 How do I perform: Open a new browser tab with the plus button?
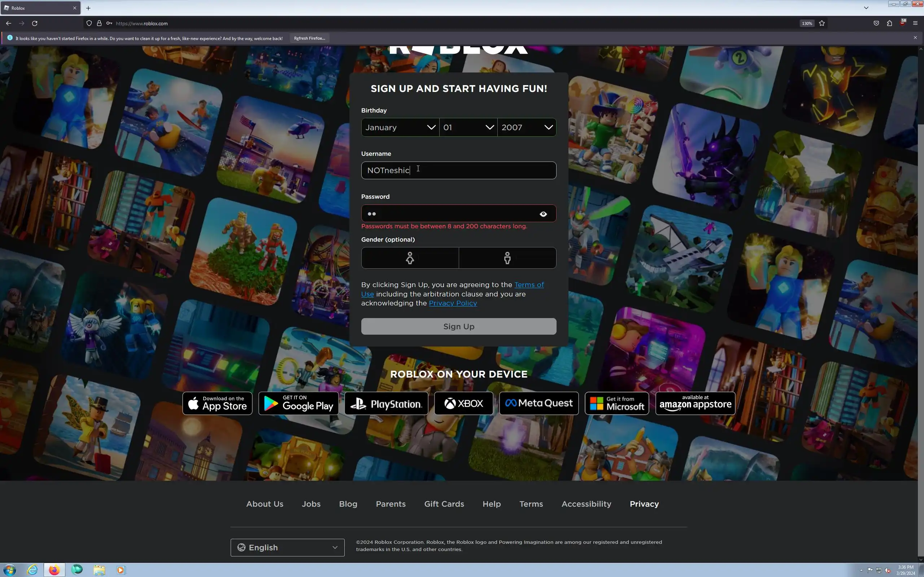(x=88, y=8)
